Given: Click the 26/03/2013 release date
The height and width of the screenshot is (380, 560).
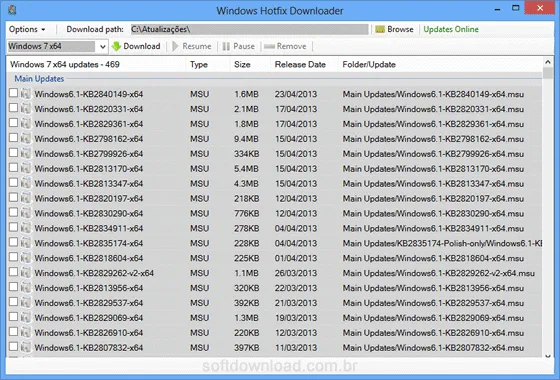Looking at the screenshot, I should (296, 273).
